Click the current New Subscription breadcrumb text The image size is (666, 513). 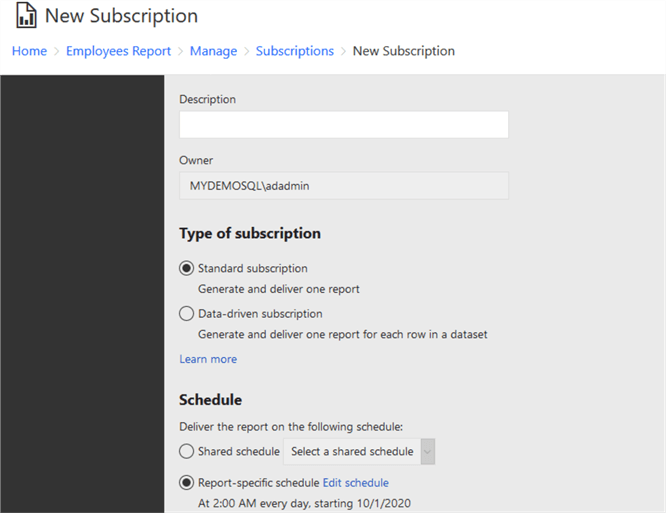tap(403, 51)
